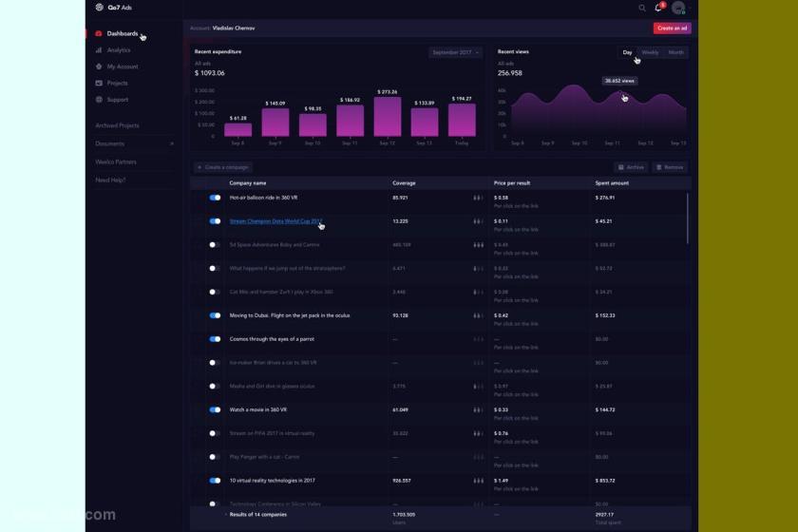Click coverage people icon for Stream on FIFA row
The width and height of the screenshot is (798, 532).
click(478, 434)
